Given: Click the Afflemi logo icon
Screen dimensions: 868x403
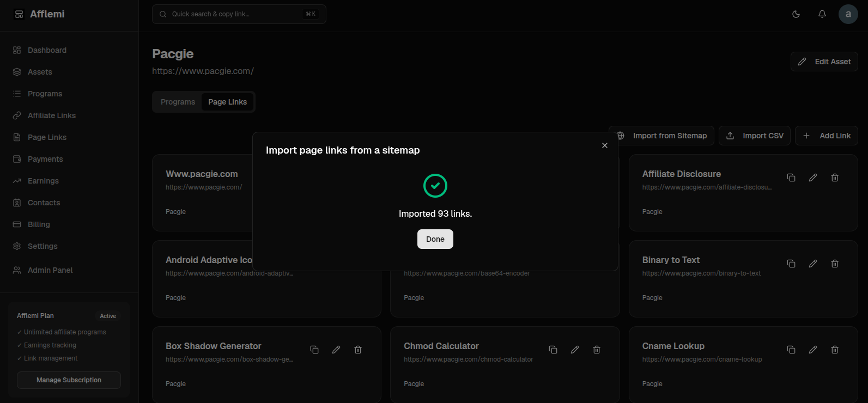Looking at the screenshot, I should pos(19,14).
